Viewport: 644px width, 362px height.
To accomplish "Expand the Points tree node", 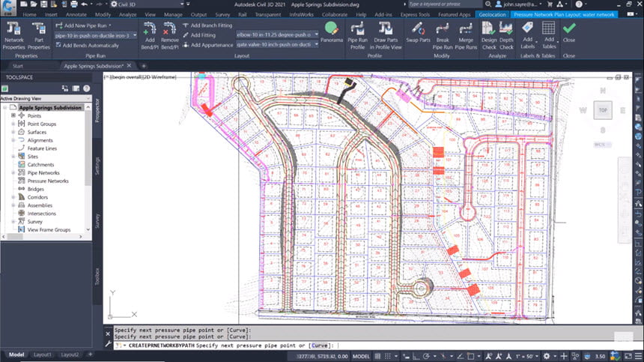I will coord(13,116).
